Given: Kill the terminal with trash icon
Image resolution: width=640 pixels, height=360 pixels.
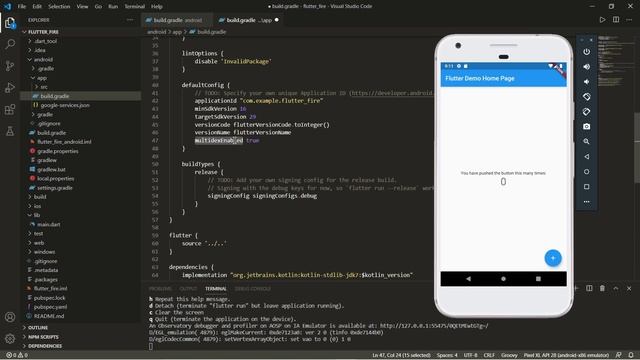Looking at the screenshot, I should click(x=602, y=288).
